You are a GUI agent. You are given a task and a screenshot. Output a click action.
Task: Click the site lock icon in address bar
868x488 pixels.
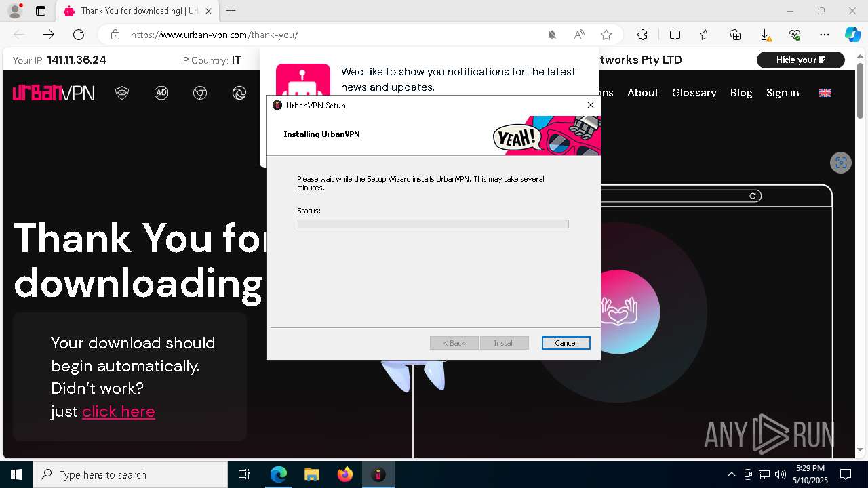point(115,35)
